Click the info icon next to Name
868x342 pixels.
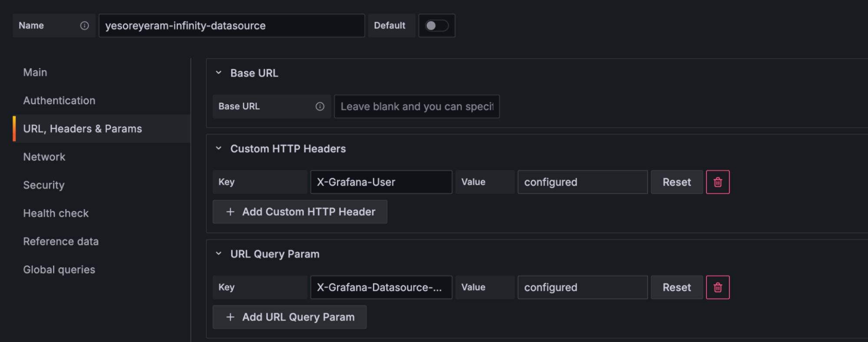point(84,26)
